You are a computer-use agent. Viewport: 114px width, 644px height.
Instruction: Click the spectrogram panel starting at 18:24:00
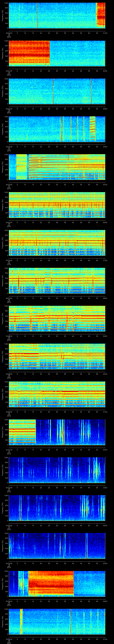coord(57,167)
